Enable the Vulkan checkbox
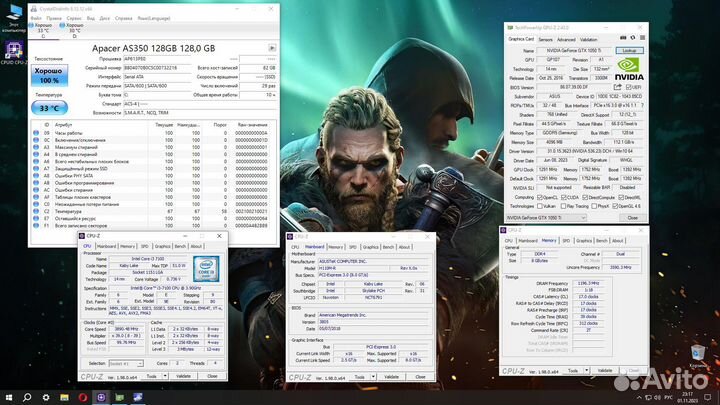Screen dimensions: 720x405 (x=540, y=206)
